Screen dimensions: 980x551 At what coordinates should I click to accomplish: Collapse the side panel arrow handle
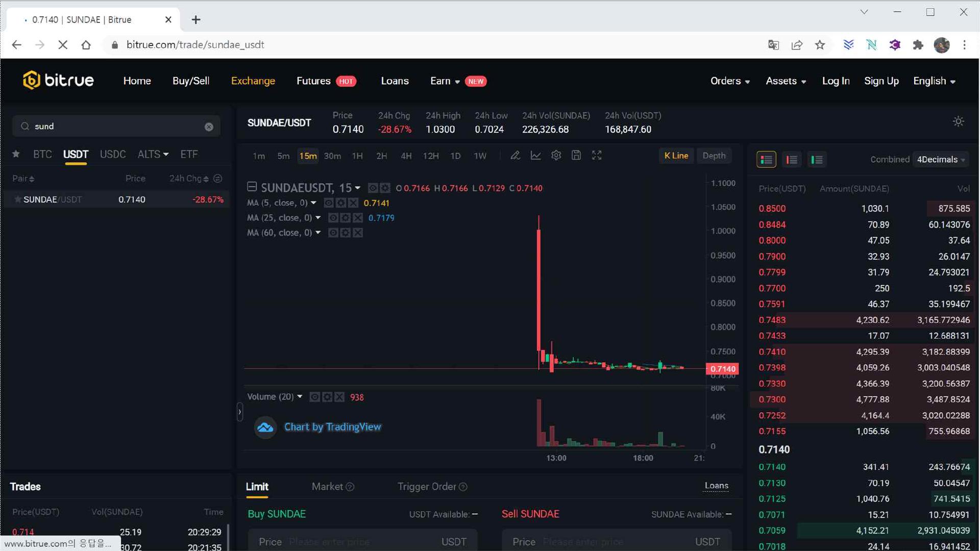pyautogui.click(x=240, y=412)
